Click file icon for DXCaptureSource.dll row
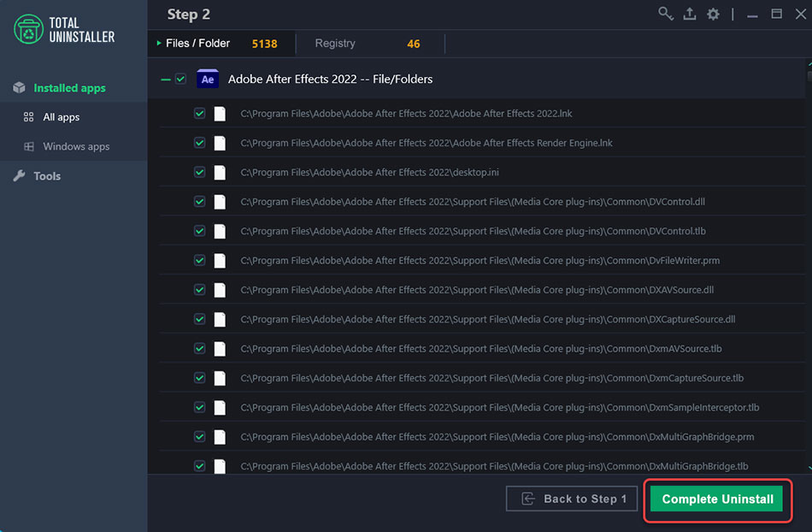The width and height of the screenshot is (812, 532). tap(220, 319)
